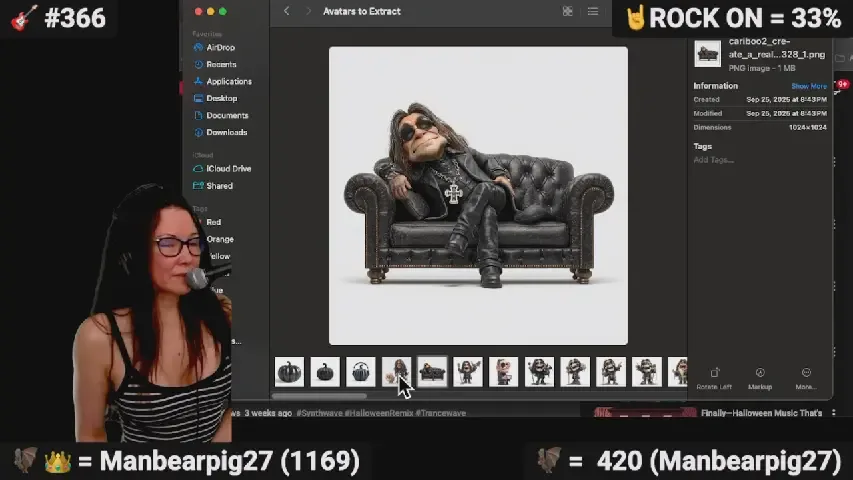Screen dimensions: 853x480
Task: Open Markup quick action
Action: tap(760, 377)
